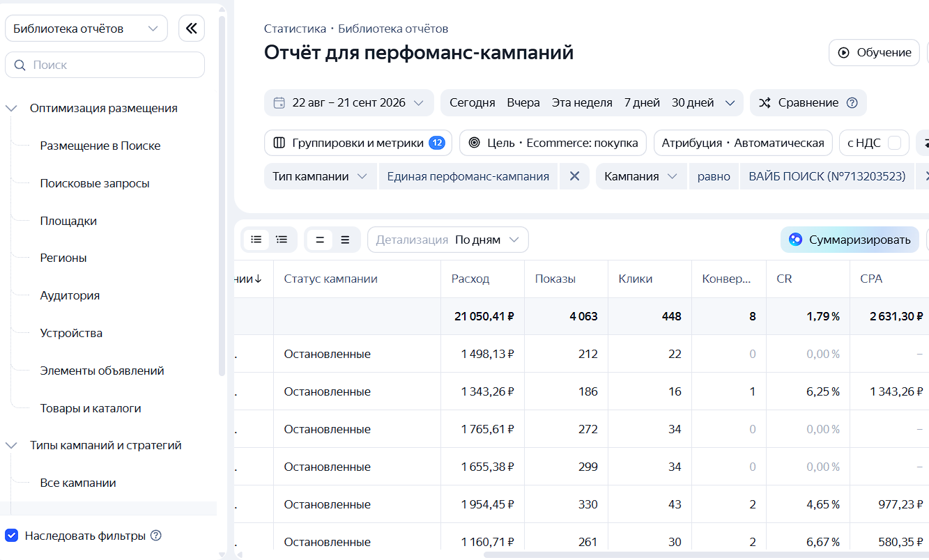This screenshot has width=929, height=560.
Task: Open Поисковые запросы report
Action: point(95,183)
